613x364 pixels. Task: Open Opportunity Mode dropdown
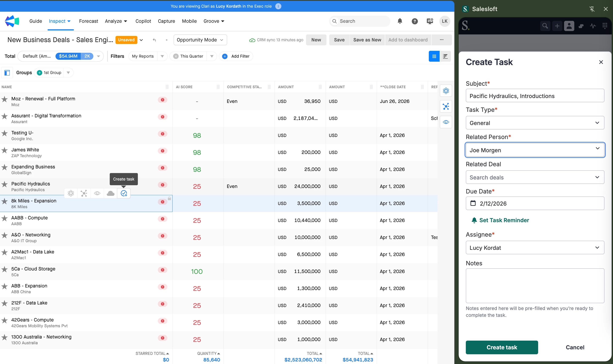(x=200, y=40)
